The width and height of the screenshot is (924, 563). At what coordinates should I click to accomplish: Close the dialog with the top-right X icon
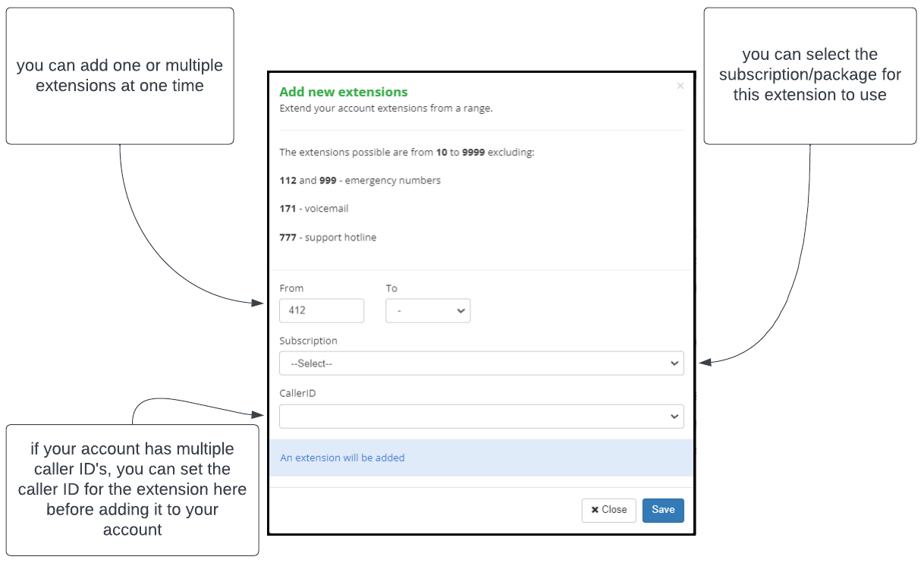click(680, 86)
